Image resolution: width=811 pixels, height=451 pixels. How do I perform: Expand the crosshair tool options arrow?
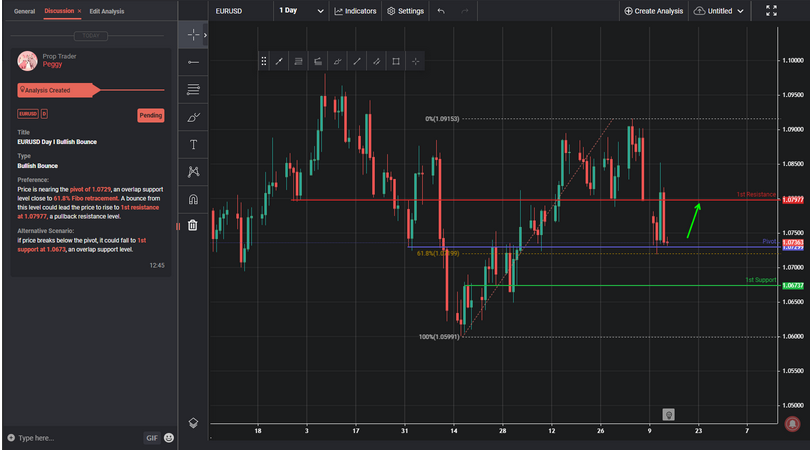(205, 35)
